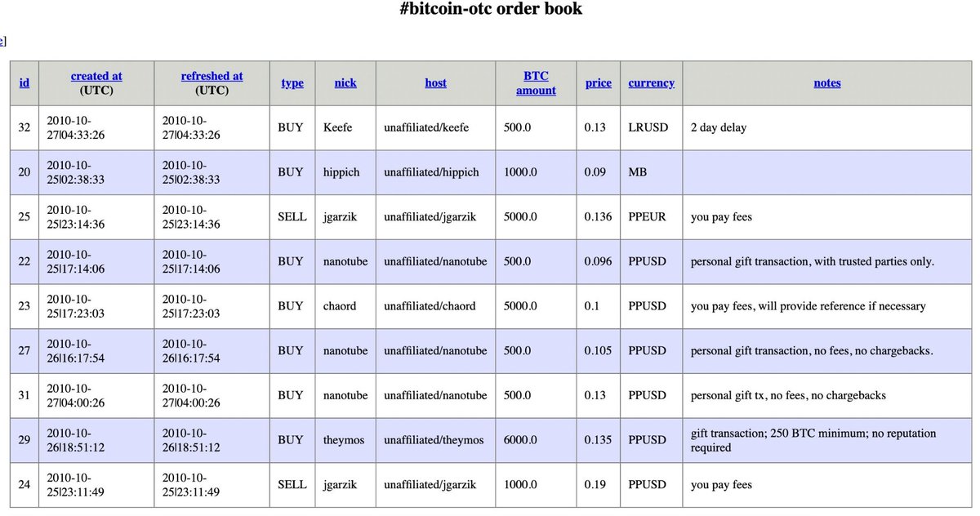980x516 pixels.
Task: Select the 2 day delay note
Action: click(719, 127)
